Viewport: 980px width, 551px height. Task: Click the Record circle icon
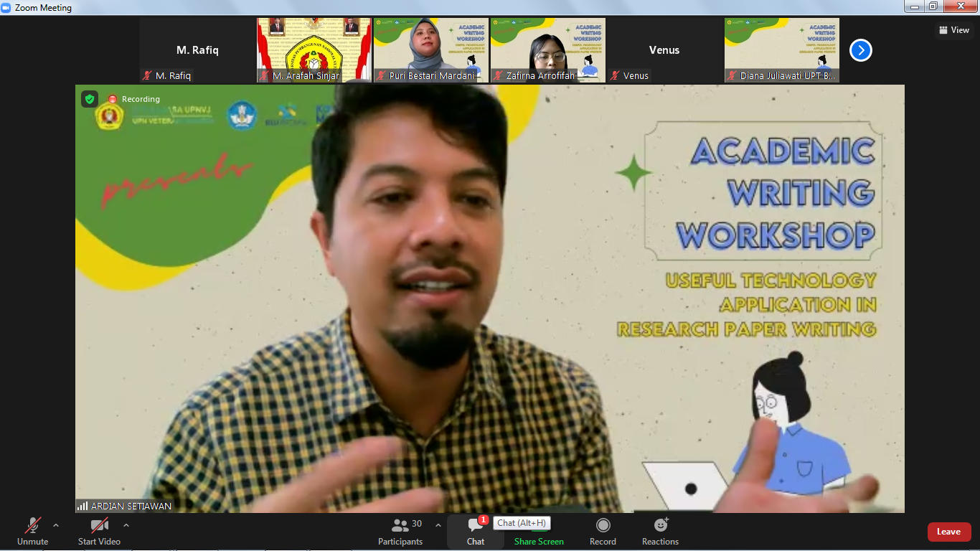coord(603,526)
